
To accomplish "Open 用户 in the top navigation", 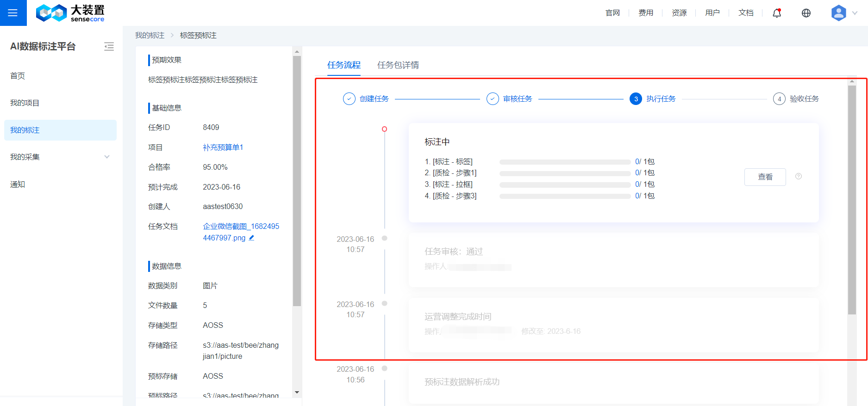I will point(712,13).
